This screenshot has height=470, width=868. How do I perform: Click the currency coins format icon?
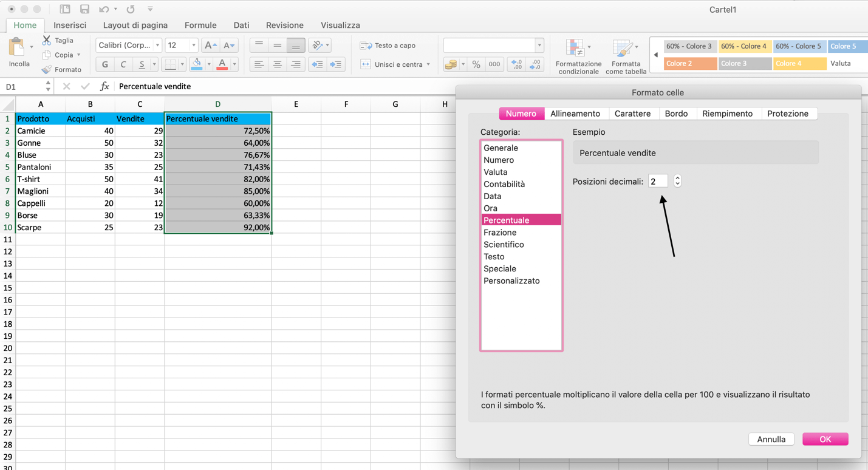coord(451,64)
